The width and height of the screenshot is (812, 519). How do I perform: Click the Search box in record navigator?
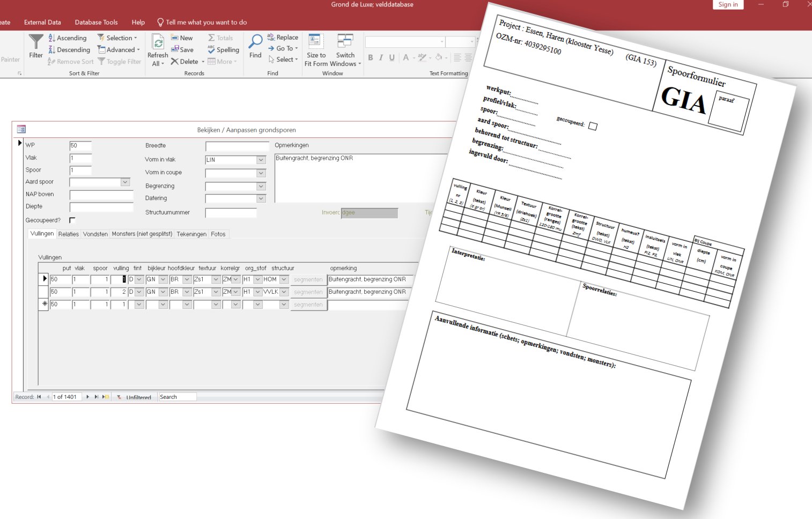click(178, 397)
